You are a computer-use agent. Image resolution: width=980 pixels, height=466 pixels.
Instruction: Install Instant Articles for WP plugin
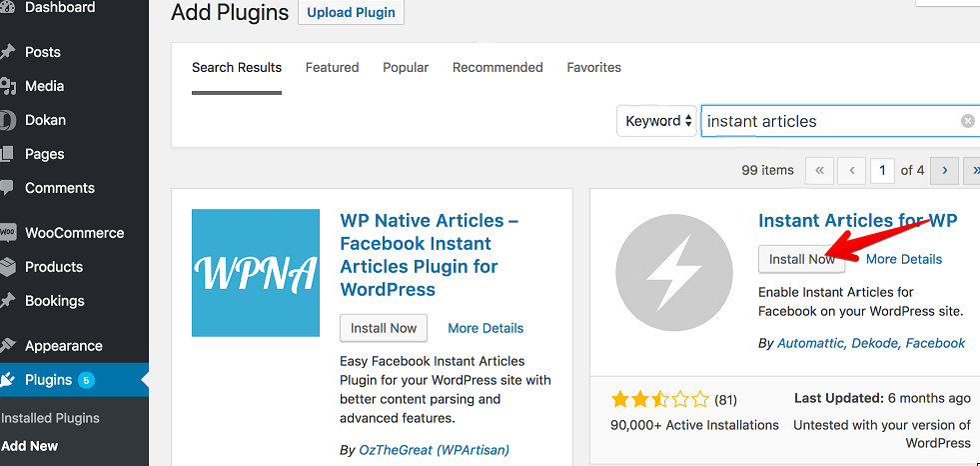pos(802,259)
